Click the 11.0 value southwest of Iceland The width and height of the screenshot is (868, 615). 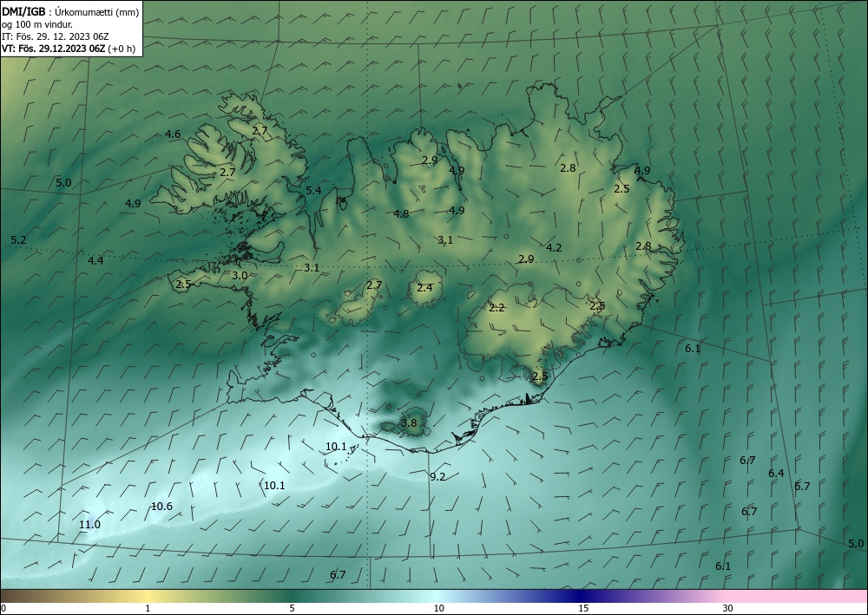click(89, 525)
